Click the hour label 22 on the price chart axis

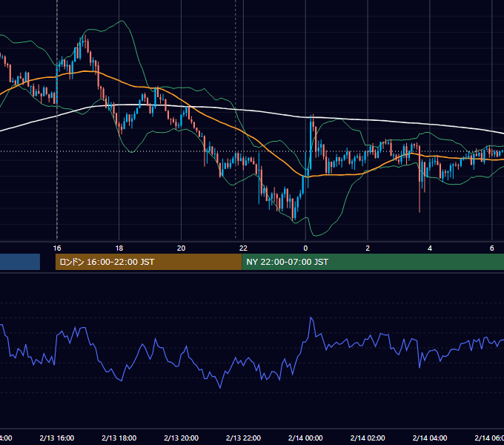point(243,248)
